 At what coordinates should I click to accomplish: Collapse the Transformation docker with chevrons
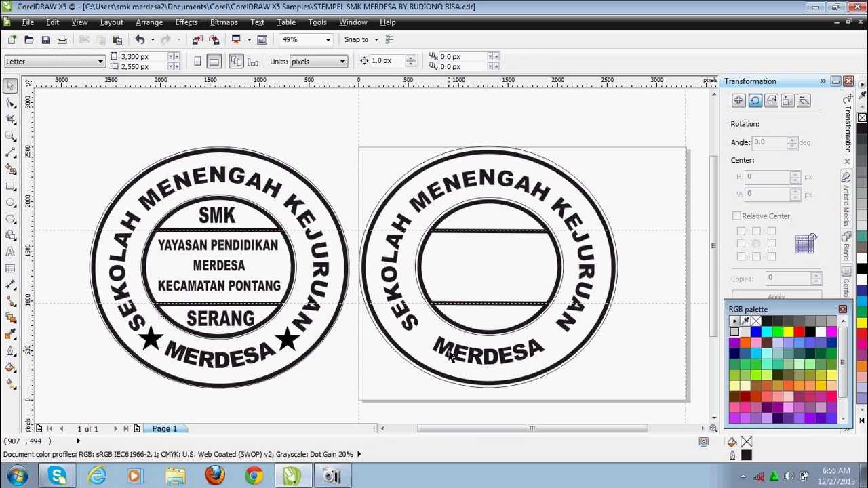click(823, 81)
